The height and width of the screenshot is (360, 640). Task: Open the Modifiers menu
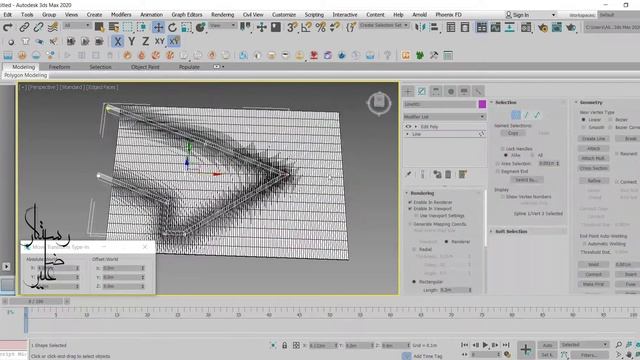(121, 15)
